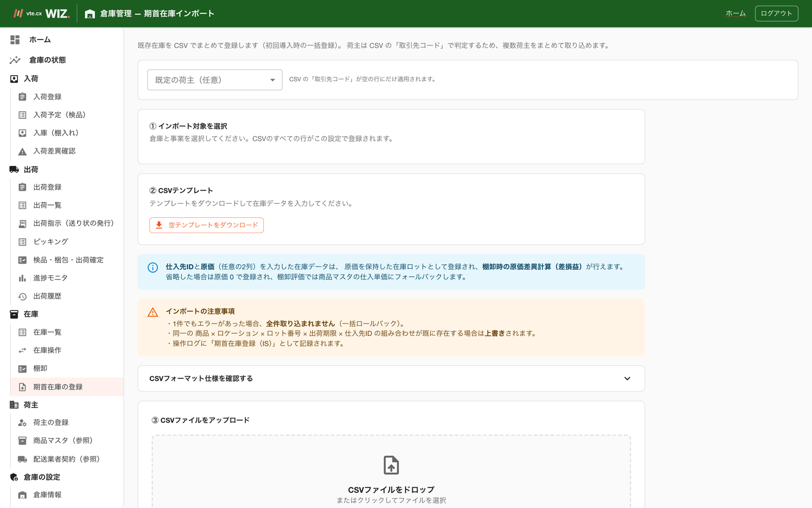The height and width of the screenshot is (508, 812).
Task: Click the 荷主 building icon
Action: [x=14, y=405]
